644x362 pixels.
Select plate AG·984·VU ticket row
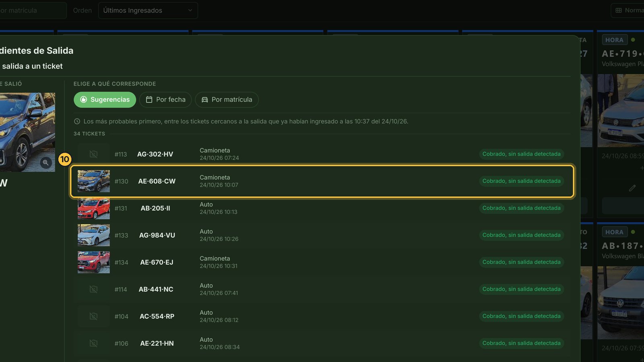(x=322, y=235)
